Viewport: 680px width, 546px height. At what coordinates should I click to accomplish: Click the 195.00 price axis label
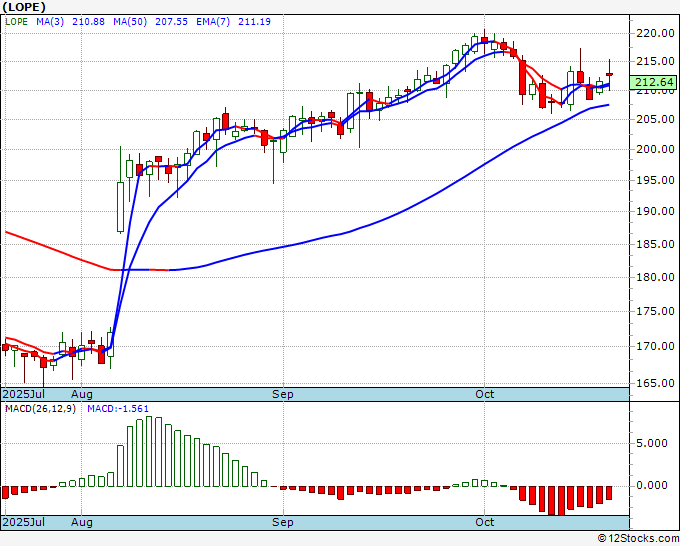click(x=655, y=180)
